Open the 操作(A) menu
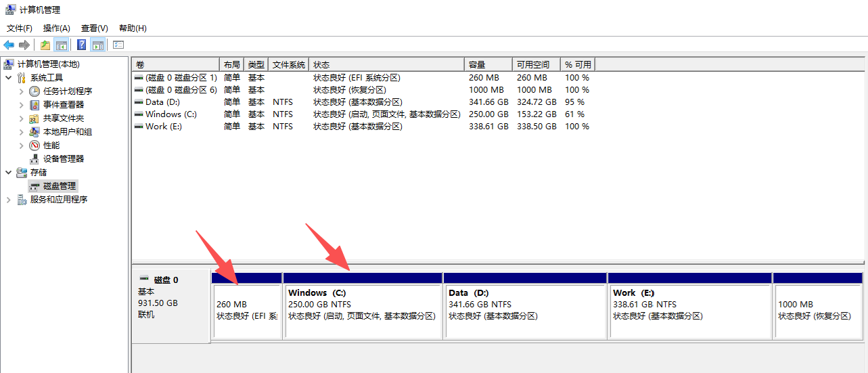Viewport: 868px width, 373px height. pyautogui.click(x=56, y=28)
